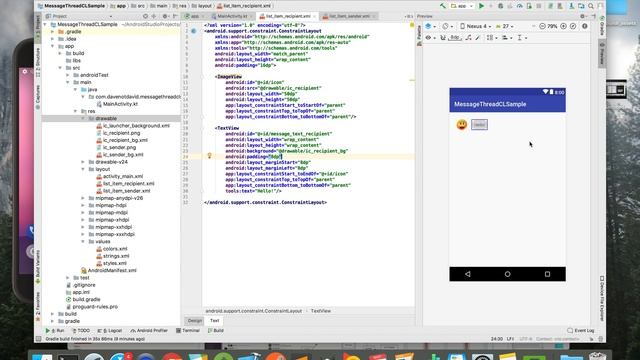The image size is (640, 360).
Task: Click the Preview panel settings gear
Action: pos(583,16)
